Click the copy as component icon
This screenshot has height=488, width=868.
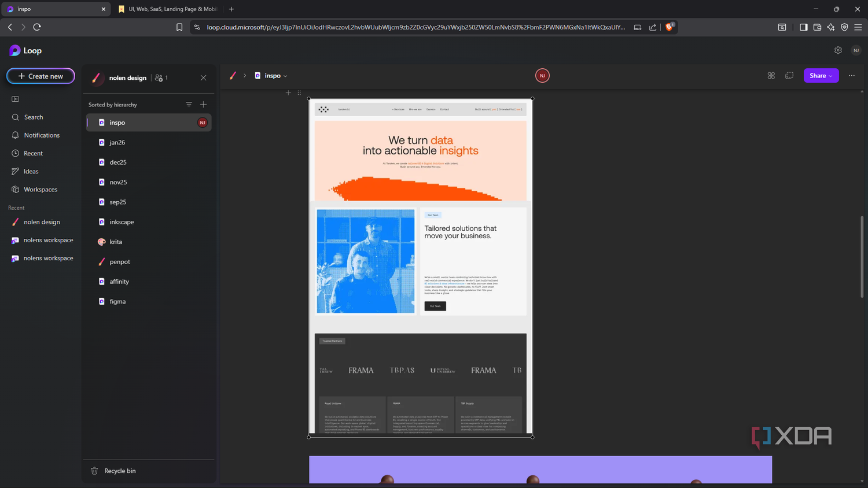coord(789,76)
